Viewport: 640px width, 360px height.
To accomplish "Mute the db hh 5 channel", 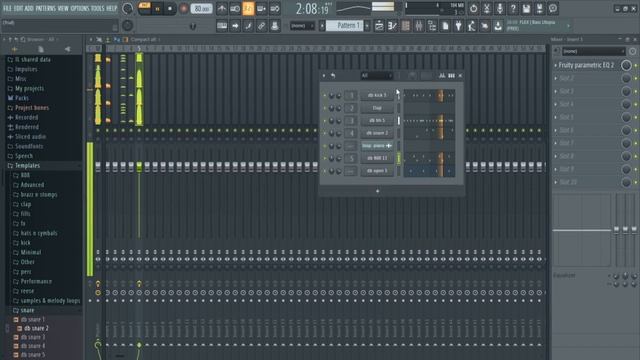I will click(x=325, y=121).
